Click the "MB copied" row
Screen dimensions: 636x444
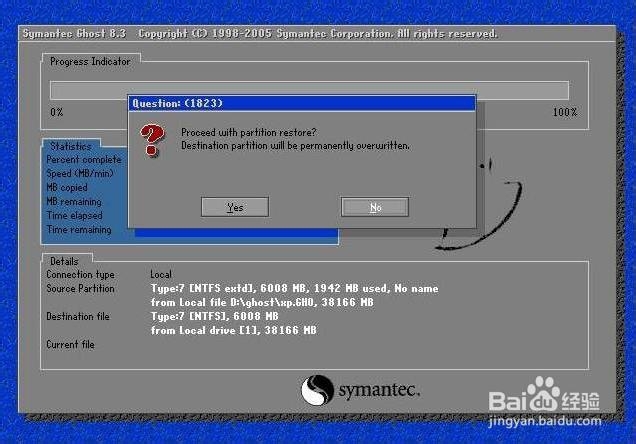coord(67,187)
